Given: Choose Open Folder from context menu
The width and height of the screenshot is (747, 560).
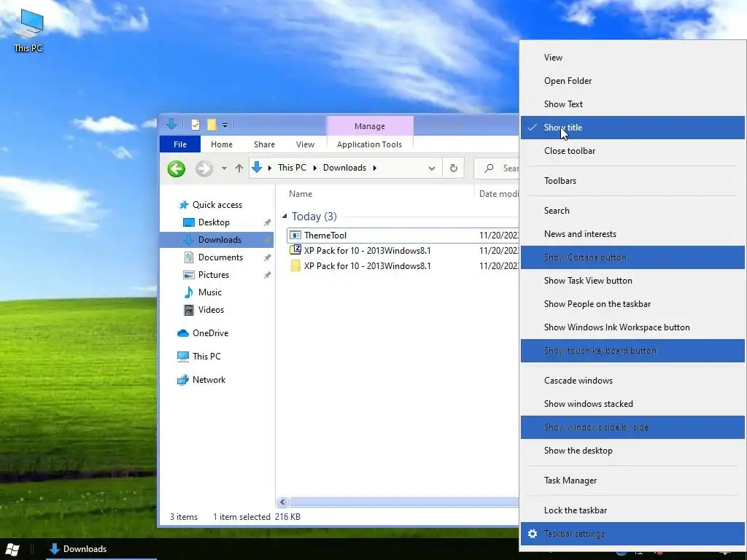Looking at the screenshot, I should tap(632, 81).
